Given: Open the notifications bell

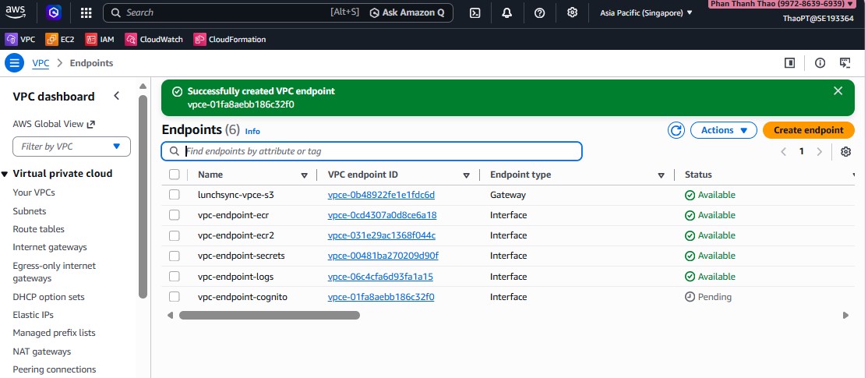Looking at the screenshot, I should pyautogui.click(x=507, y=12).
